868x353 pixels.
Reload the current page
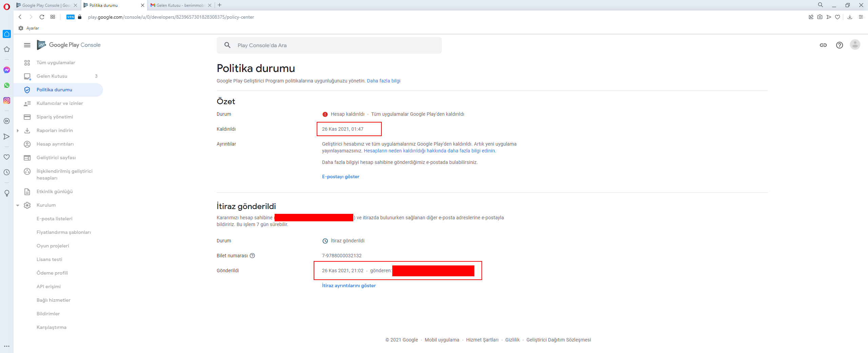tap(42, 17)
